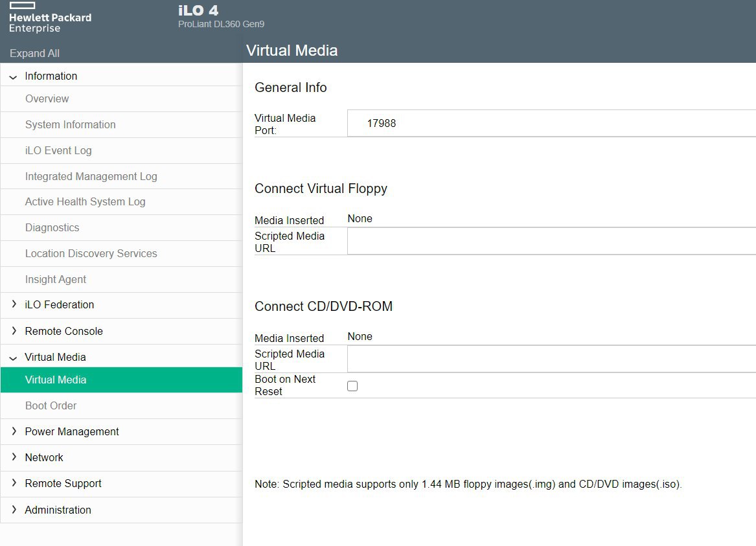Screen dimensions: 756x546
Task: Collapse the Virtual Media section chevron
Action: click(14, 358)
